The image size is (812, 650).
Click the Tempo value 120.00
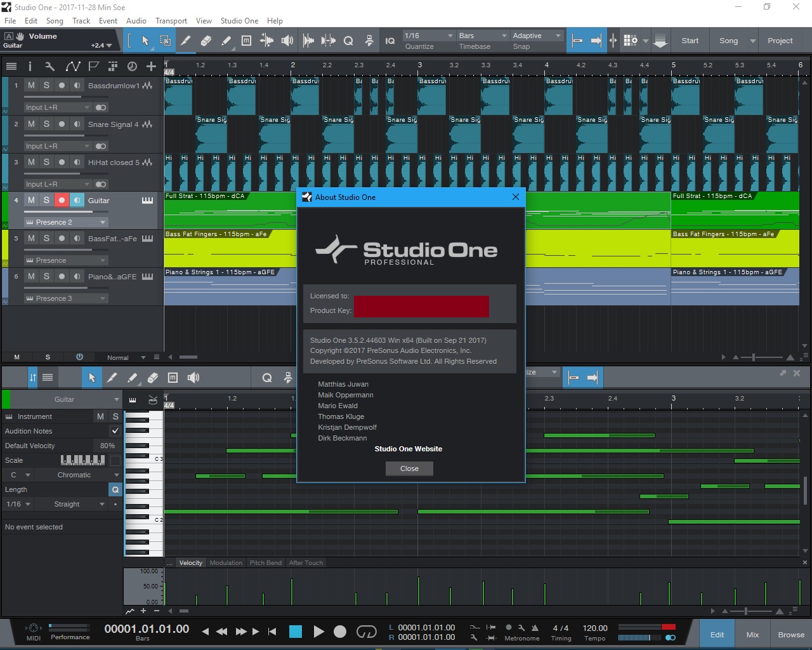coord(595,628)
